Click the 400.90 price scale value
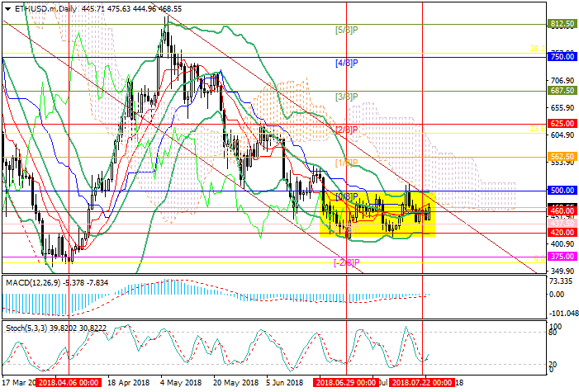This screenshot has width=579, height=392. 562,244
